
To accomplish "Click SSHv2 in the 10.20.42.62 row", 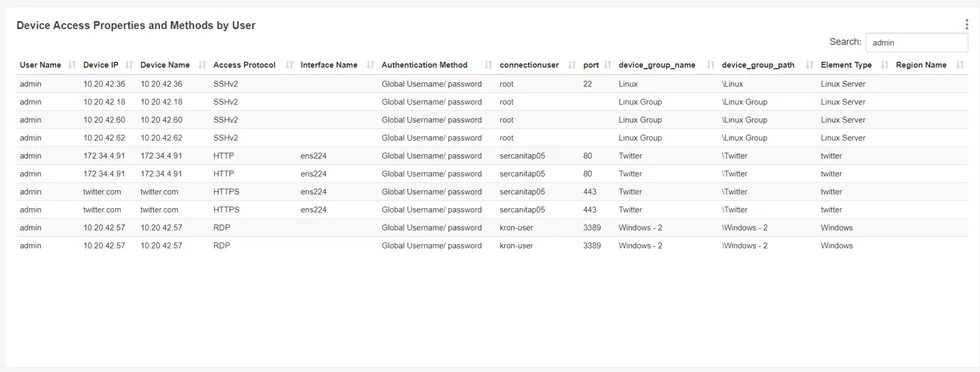I will click(225, 138).
